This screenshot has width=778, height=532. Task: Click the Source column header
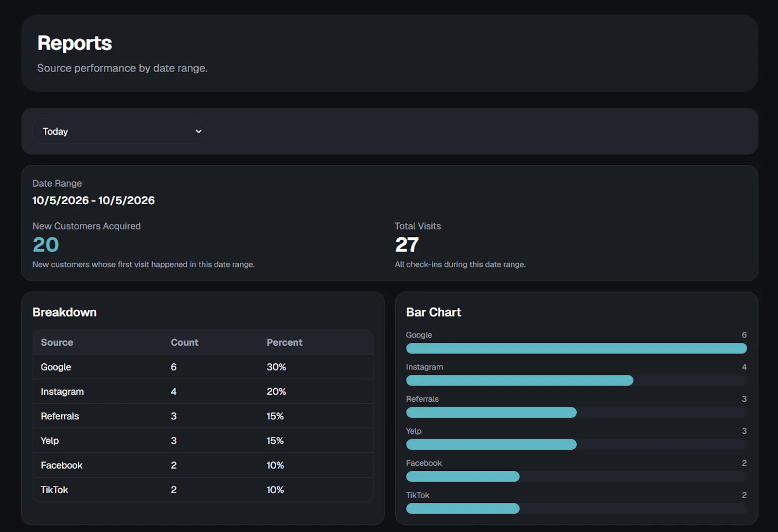coord(57,342)
